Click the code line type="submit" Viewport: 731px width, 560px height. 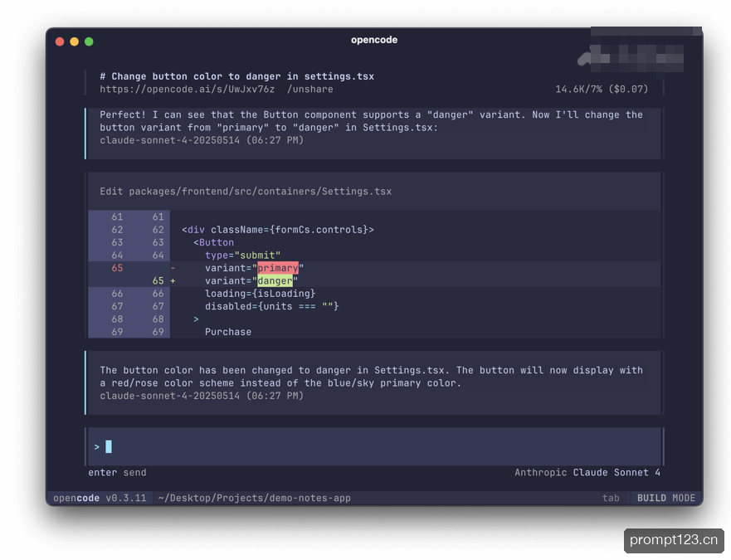coord(242,255)
